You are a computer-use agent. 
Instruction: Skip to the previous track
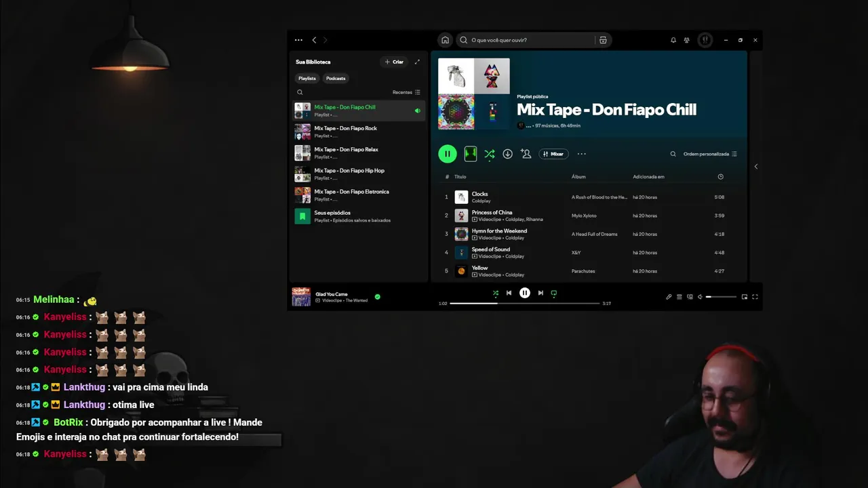tap(509, 293)
